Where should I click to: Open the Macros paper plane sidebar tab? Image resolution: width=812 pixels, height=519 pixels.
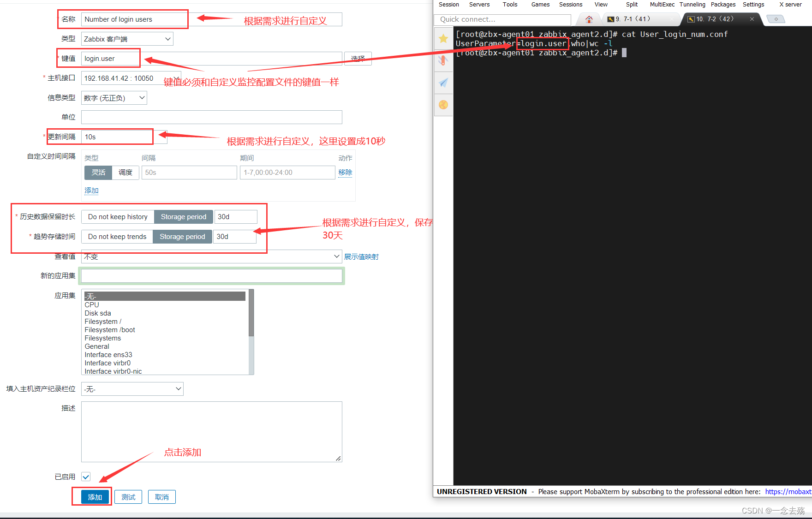click(x=443, y=83)
